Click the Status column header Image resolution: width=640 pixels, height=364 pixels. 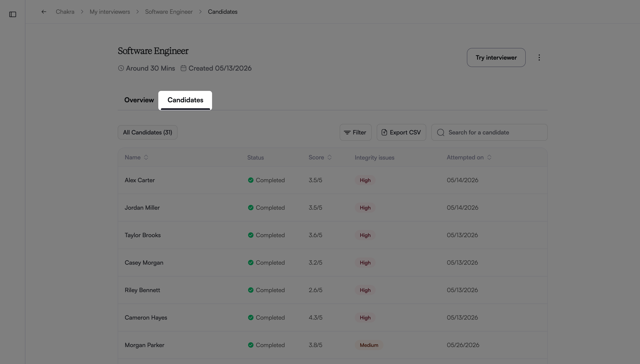tap(255, 158)
